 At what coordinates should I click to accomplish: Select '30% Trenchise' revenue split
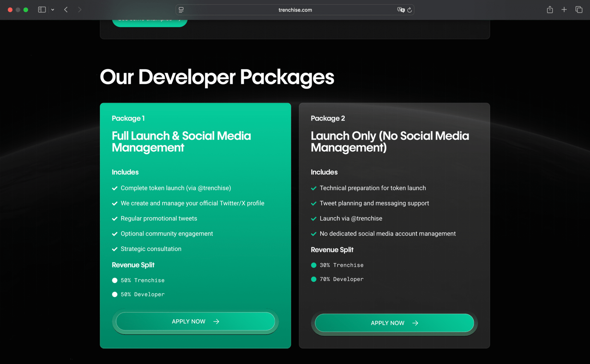341,265
